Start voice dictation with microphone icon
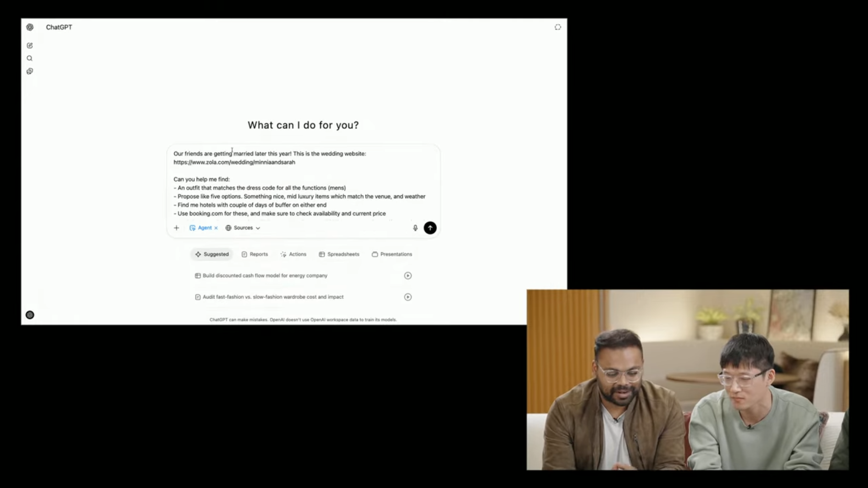868x488 pixels. [x=415, y=227]
